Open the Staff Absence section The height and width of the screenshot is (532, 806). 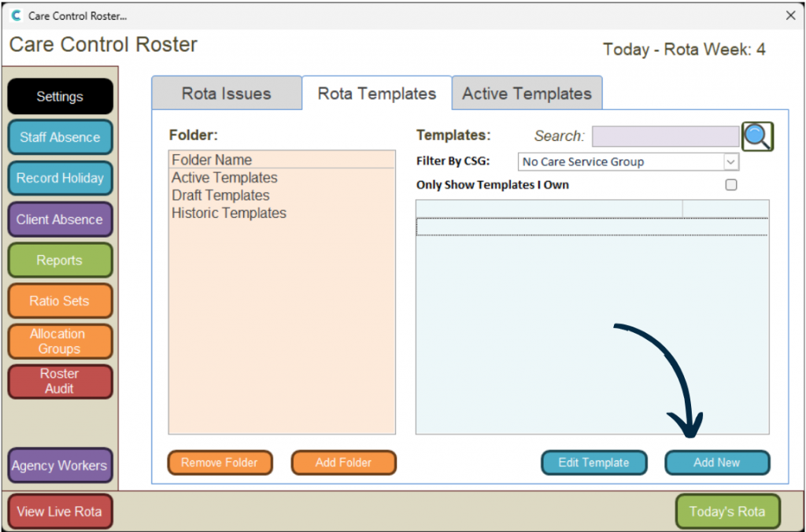click(x=60, y=137)
